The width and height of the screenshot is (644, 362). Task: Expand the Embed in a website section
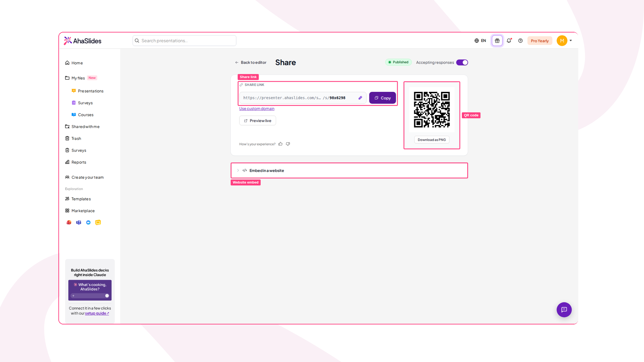pyautogui.click(x=349, y=170)
